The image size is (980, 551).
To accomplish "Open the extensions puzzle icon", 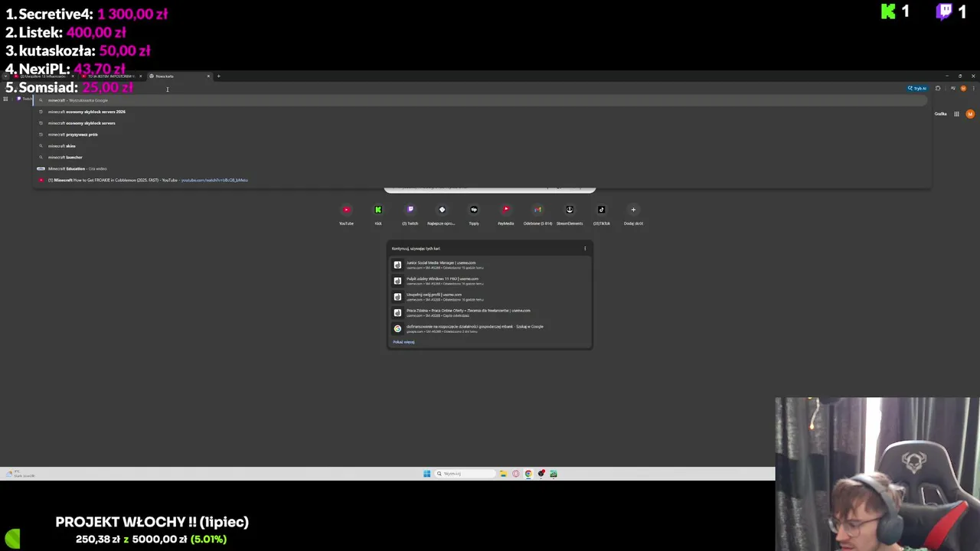I will pyautogui.click(x=938, y=88).
